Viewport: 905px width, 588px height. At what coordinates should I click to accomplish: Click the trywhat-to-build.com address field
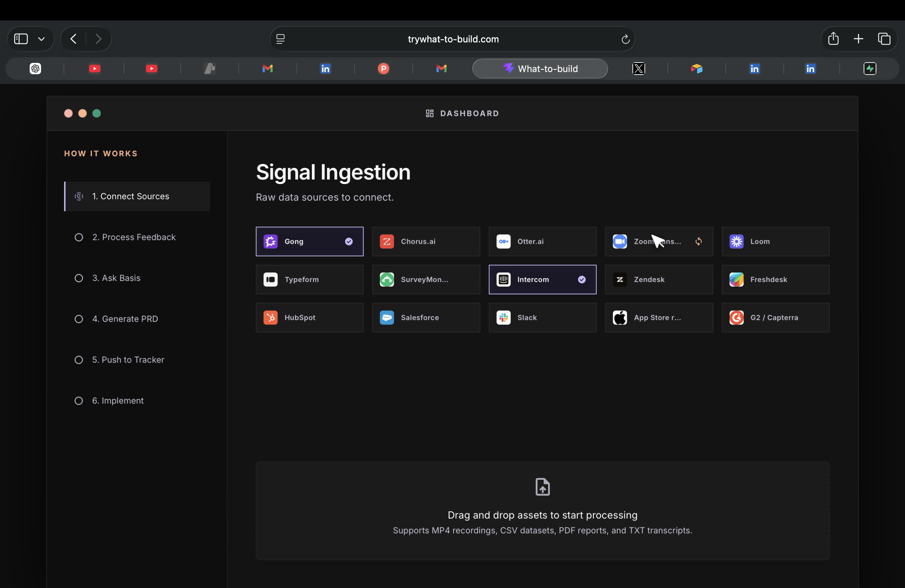pyautogui.click(x=453, y=39)
